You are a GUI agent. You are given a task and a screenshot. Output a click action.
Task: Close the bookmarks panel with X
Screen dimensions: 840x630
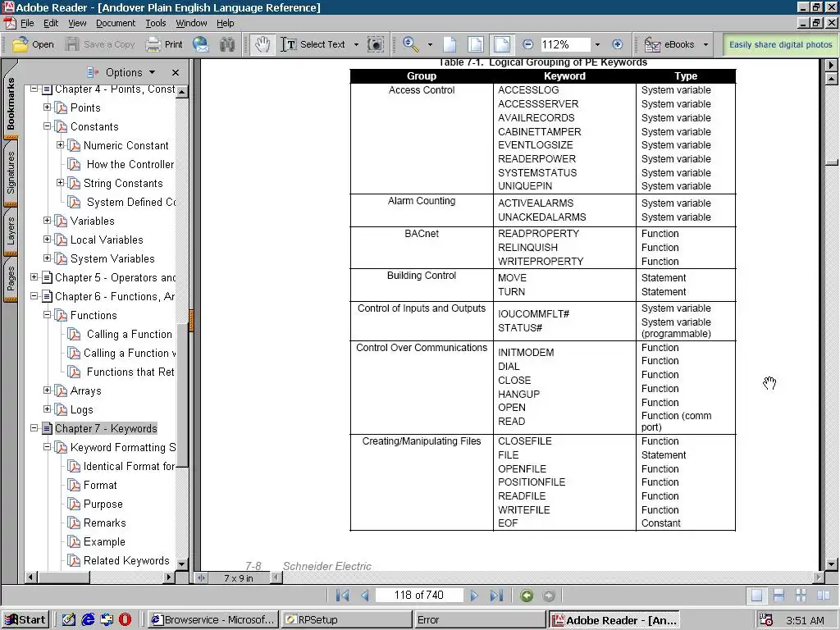click(176, 72)
